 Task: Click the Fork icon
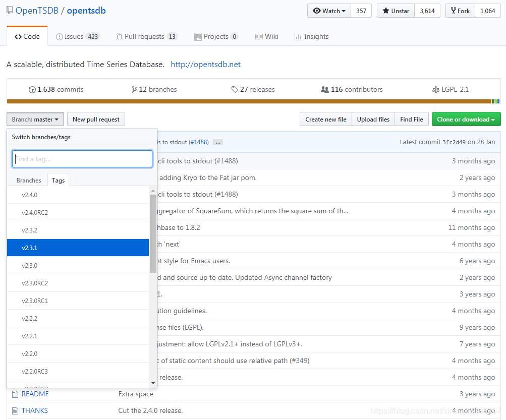454,11
